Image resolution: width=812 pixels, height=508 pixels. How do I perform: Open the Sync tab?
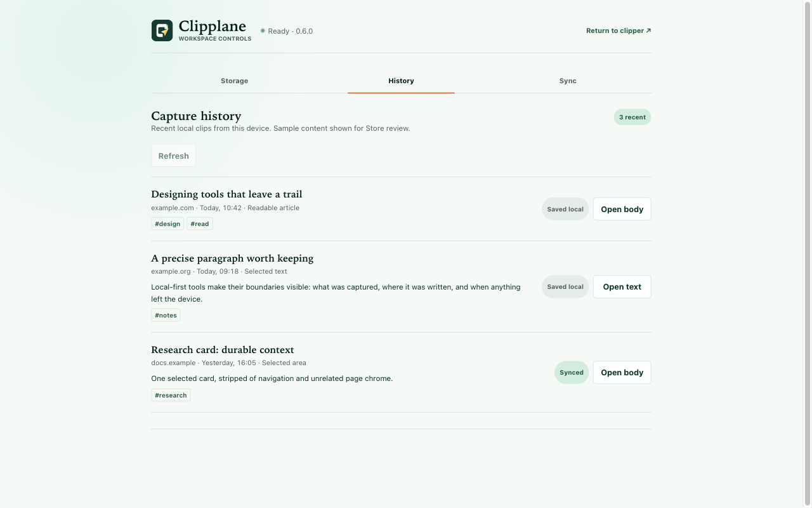click(568, 81)
